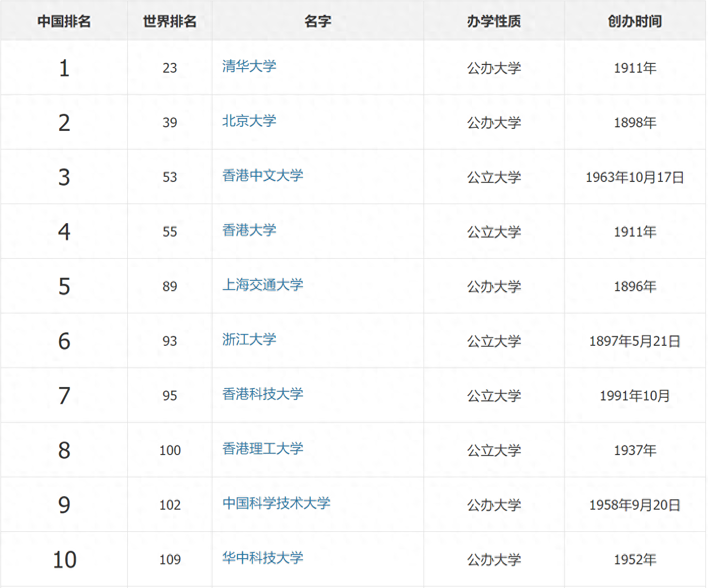Click the 香港科技大学 link
The image size is (708, 588).
(x=262, y=394)
